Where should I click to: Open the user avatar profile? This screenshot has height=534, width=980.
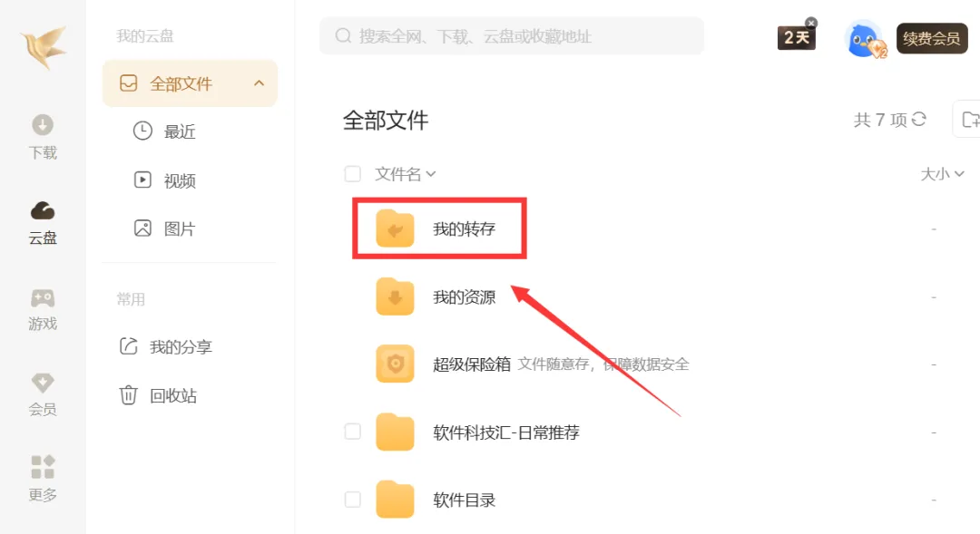pos(865,39)
